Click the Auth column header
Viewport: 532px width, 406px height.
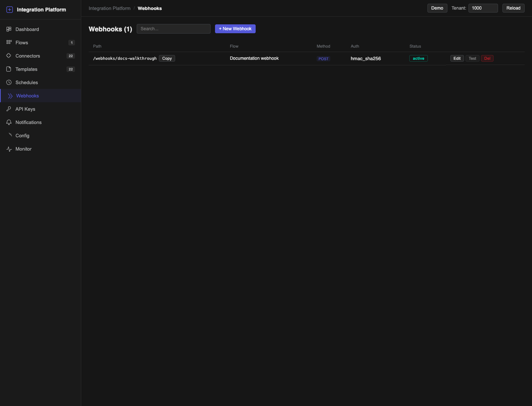(355, 46)
